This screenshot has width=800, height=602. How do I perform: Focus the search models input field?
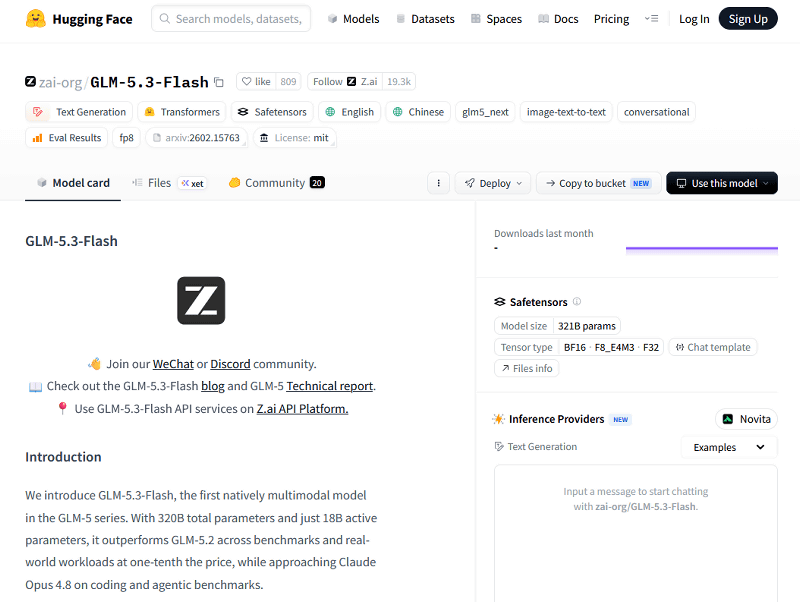point(231,19)
